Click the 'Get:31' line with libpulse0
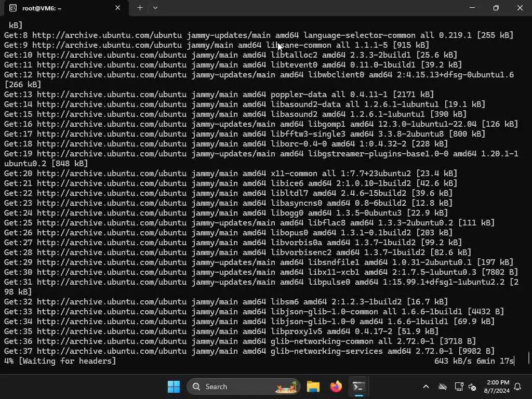The height and width of the screenshot is (399, 532). click(261, 287)
